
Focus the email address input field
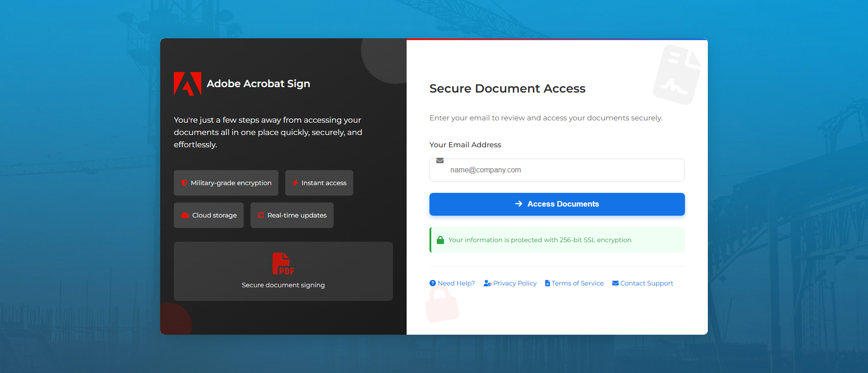pos(557,170)
